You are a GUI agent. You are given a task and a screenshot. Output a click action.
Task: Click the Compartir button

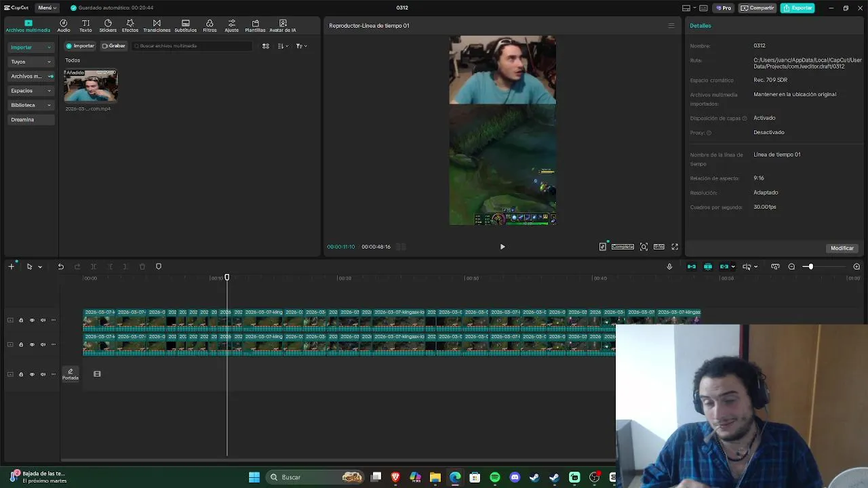pyautogui.click(x=757, y=8)
